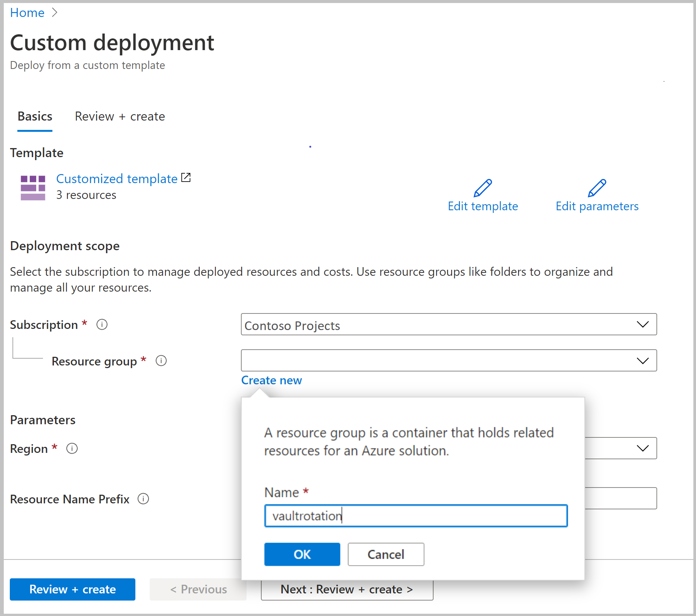Click inside the Name input field

pos(415,515)
